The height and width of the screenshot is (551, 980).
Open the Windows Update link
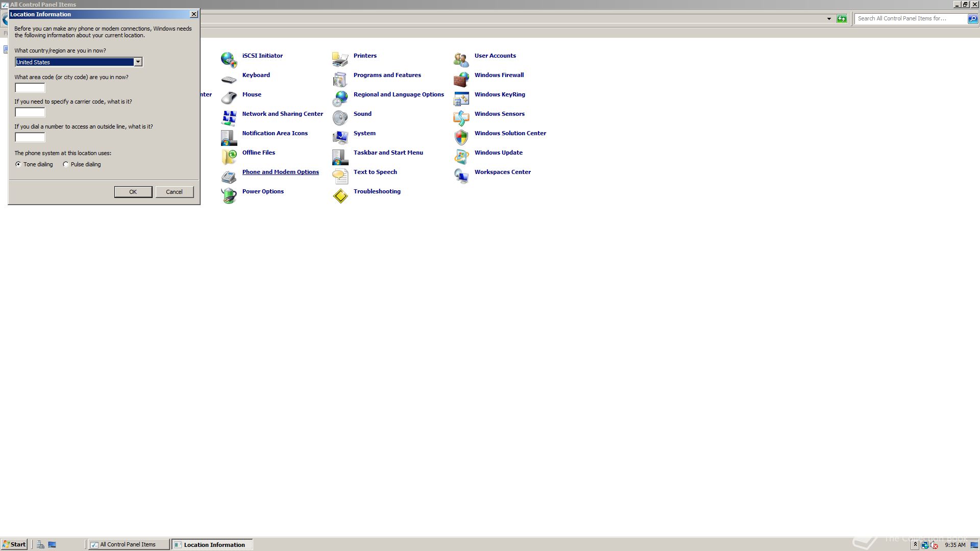pos(498,153)
